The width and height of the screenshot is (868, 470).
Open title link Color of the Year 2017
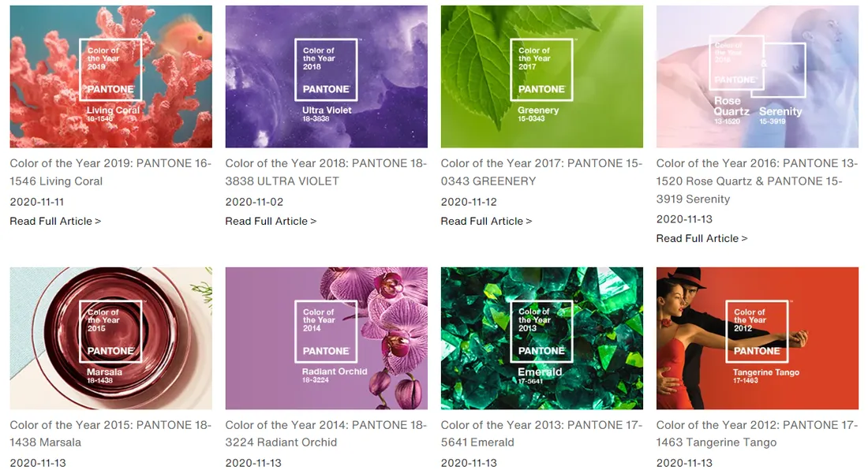point(542,172)
